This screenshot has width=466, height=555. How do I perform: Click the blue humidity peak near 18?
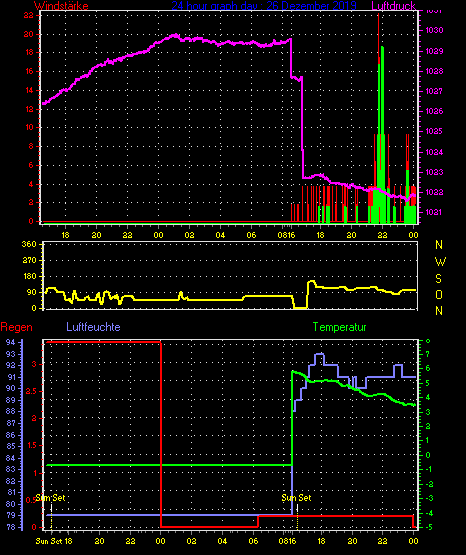coord(319,354)
